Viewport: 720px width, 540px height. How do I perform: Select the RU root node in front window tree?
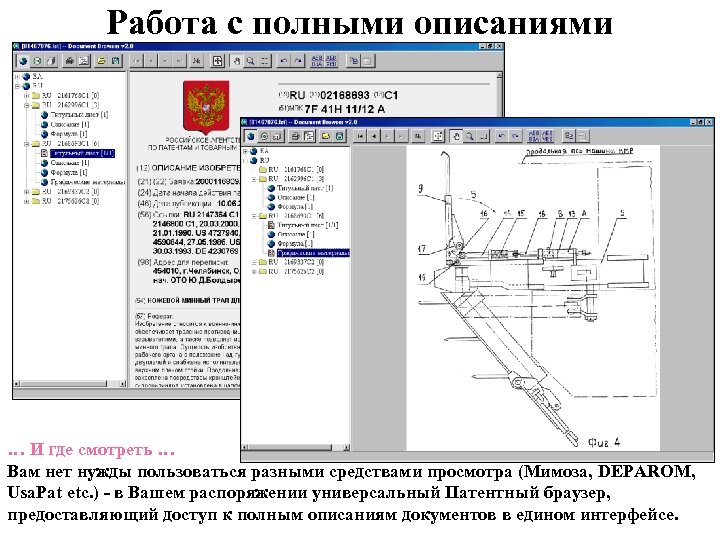coord(264,160)
